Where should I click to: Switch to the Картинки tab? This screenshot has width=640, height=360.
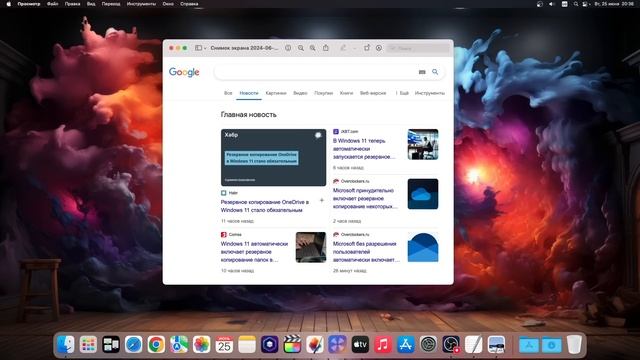pyautogui.click(x=276, y=93)
